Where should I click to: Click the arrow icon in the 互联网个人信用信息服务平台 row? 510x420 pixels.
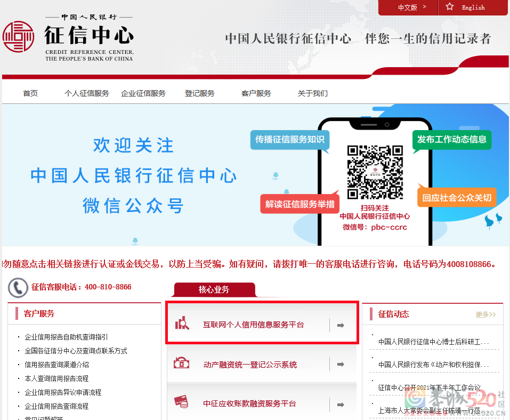pyautogui.click(x=341, y=325)
